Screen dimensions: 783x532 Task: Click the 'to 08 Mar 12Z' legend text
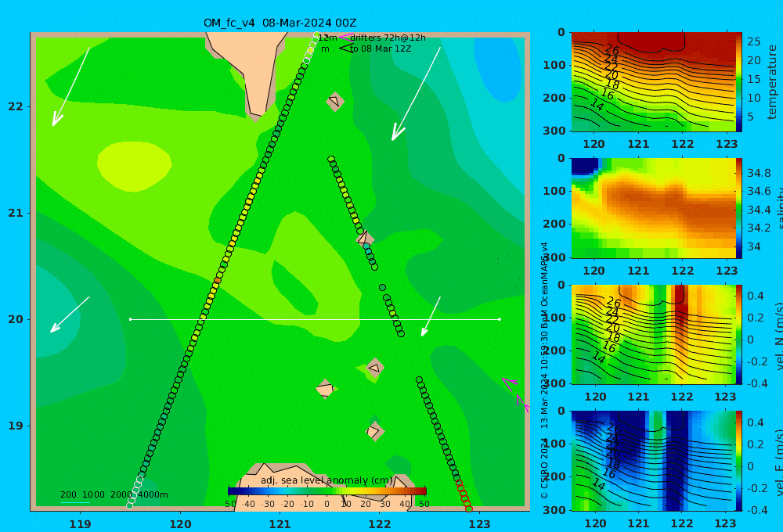pyautogui.click(x=381, y=49)
